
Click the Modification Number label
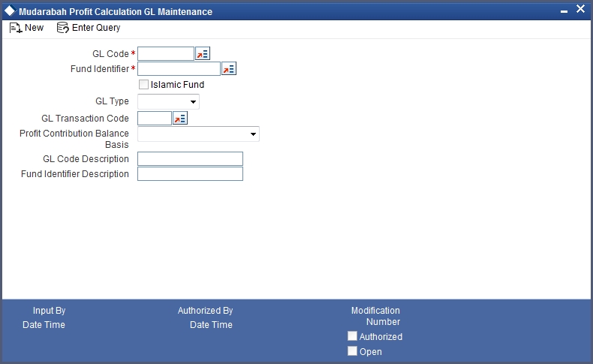(375, 316)
